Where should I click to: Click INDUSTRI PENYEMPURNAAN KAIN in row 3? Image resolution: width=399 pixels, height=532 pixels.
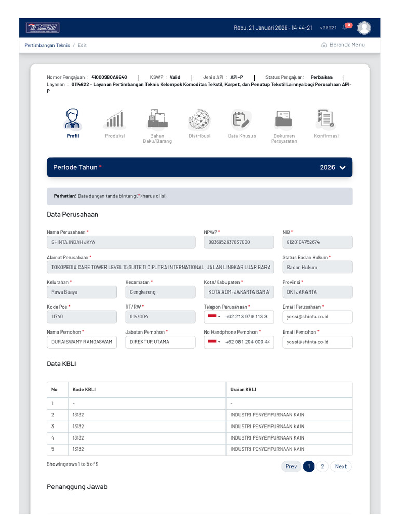pos(268,426)
